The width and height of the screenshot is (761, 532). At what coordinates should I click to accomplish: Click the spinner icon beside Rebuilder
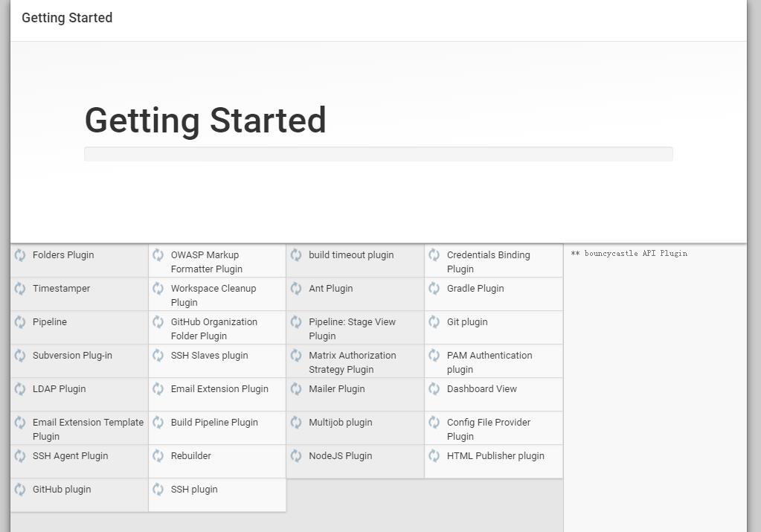coord(158,456)
